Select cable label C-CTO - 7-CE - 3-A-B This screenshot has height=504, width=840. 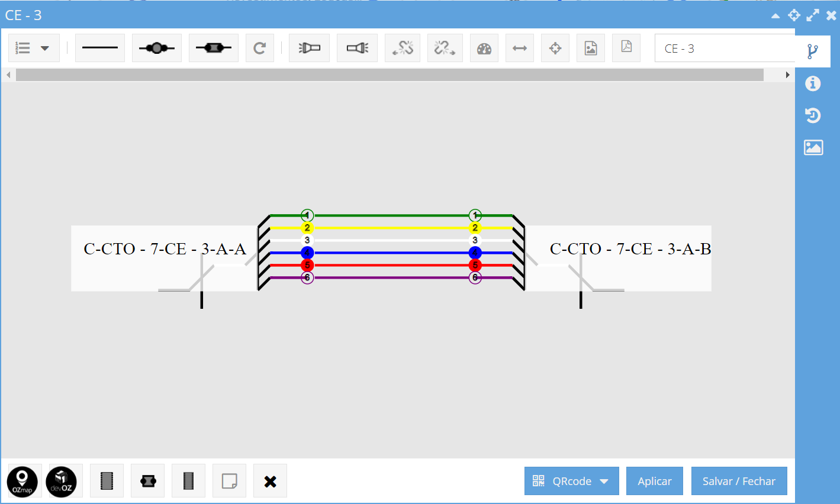[x=630, y=249]
